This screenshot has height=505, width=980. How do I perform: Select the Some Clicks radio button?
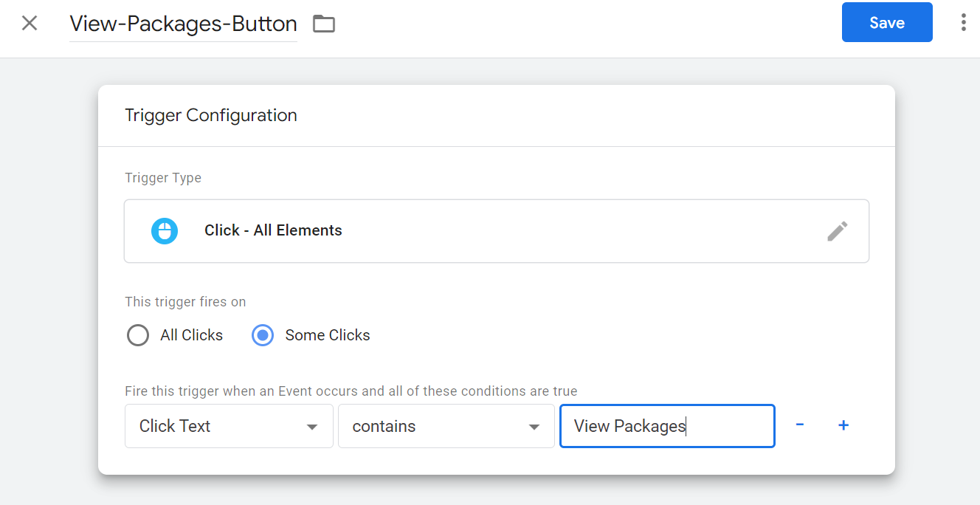(263, 335)
